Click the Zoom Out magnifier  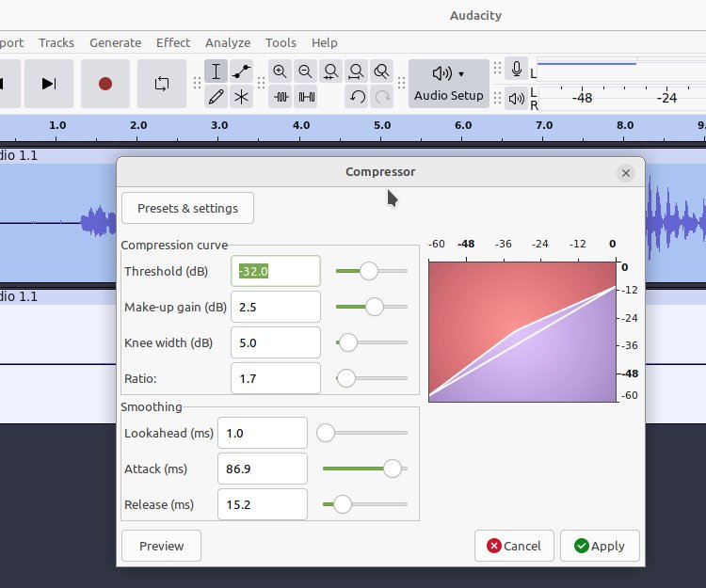(305, 72)
